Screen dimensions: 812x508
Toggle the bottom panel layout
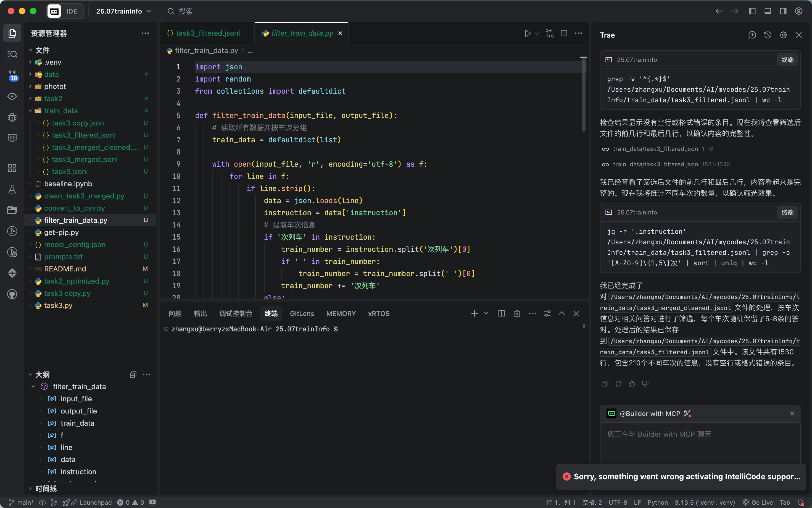(768, 11)
